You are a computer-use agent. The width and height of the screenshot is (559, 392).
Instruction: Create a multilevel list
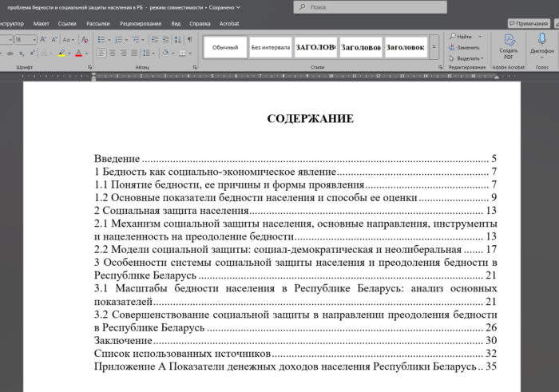coord(136,40)
